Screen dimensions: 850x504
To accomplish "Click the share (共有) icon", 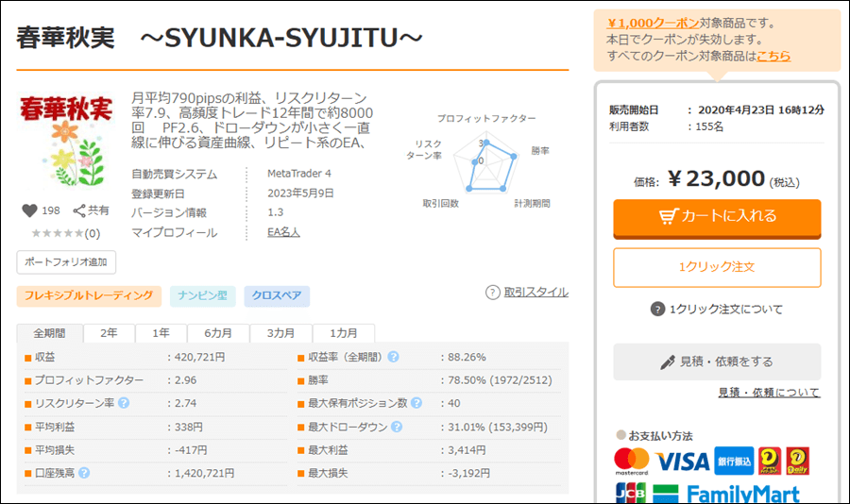I will coord(79,211).
